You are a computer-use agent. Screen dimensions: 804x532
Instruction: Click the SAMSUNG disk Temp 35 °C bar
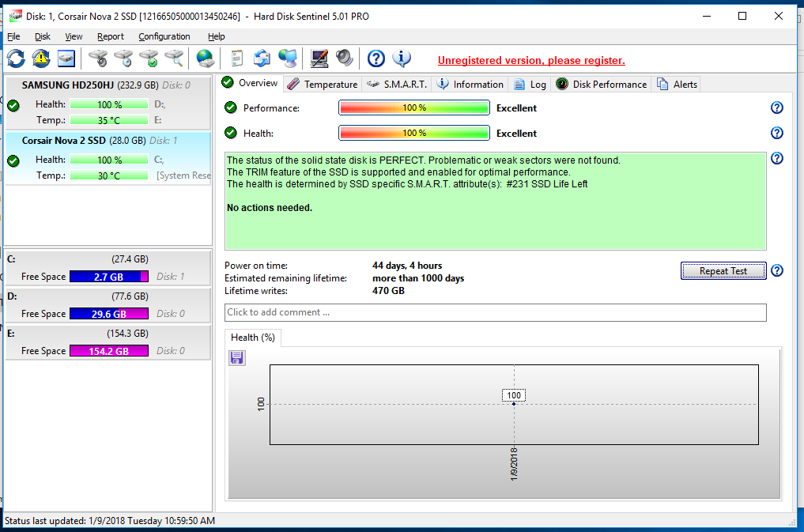point(109,120)
